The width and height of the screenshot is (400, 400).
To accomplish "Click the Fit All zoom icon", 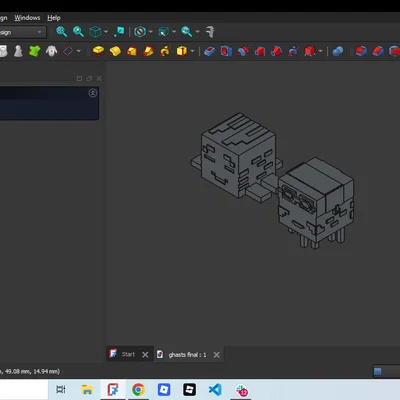I will (62, 32).
